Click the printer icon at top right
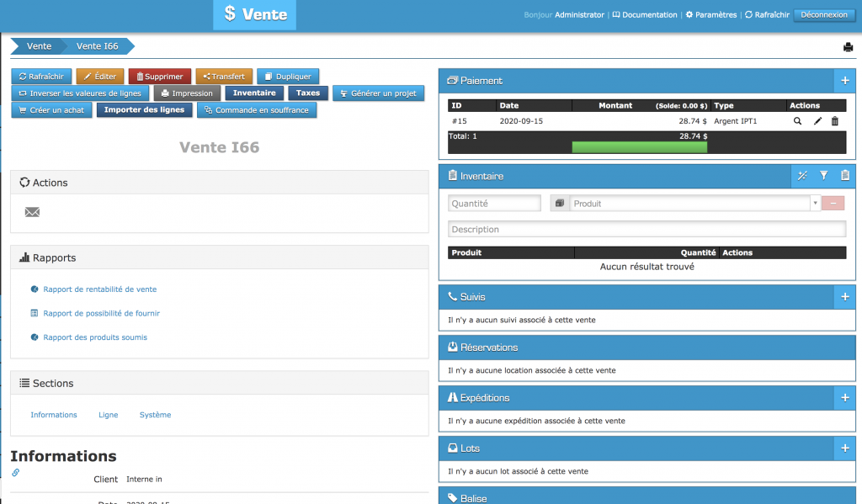Viewport: 862px width, 504px height. tap(848, 47)
